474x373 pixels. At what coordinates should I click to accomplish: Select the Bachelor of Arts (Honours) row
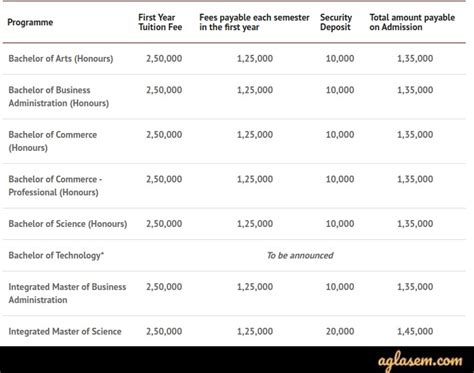234,59
